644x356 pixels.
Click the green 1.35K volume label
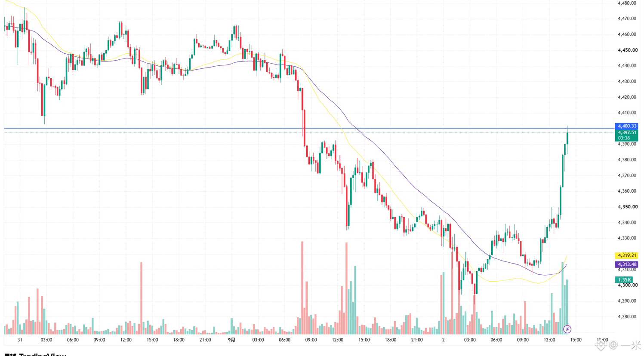click(624, 280)
